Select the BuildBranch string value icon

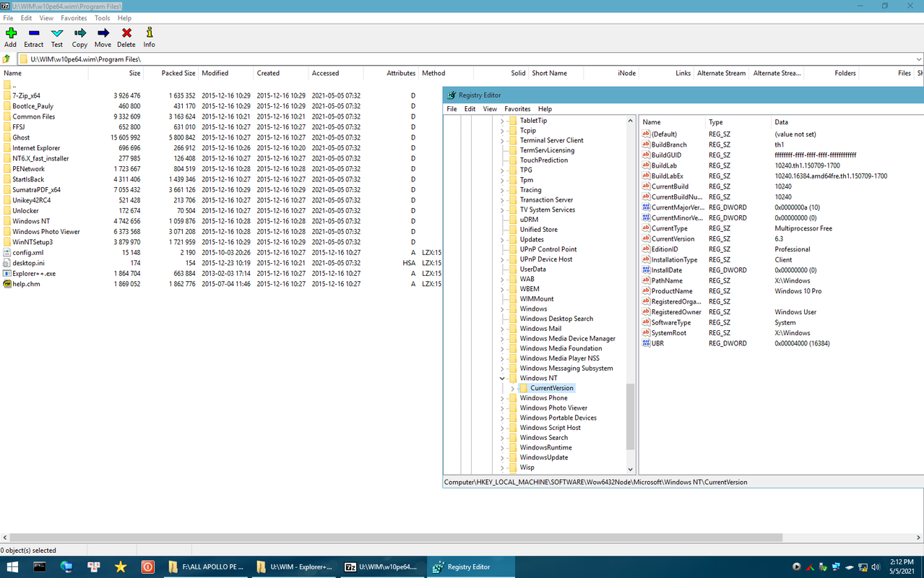(x=647, y=144)
